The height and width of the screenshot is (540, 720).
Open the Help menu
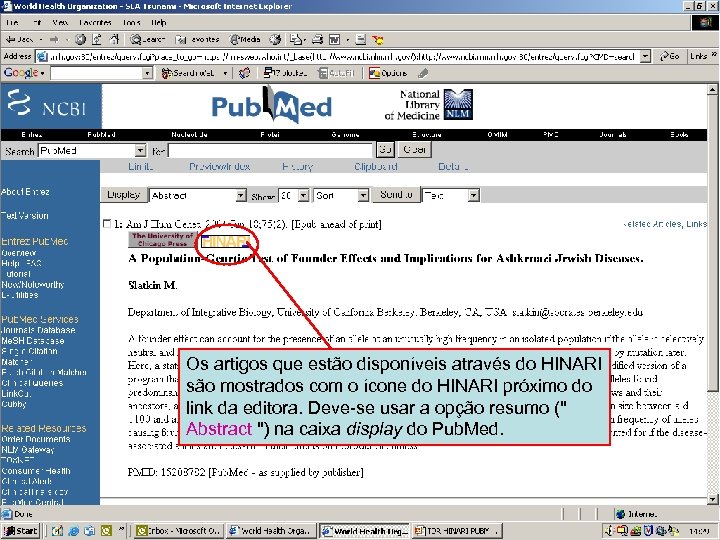(x=159, y=22)
